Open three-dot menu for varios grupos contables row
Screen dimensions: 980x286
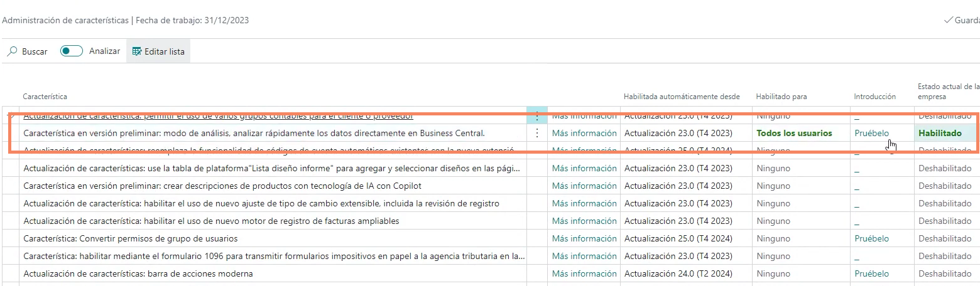coord(537,116)
